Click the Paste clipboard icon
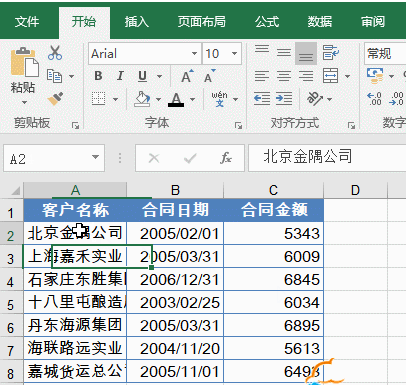 [x=25, y=62]
